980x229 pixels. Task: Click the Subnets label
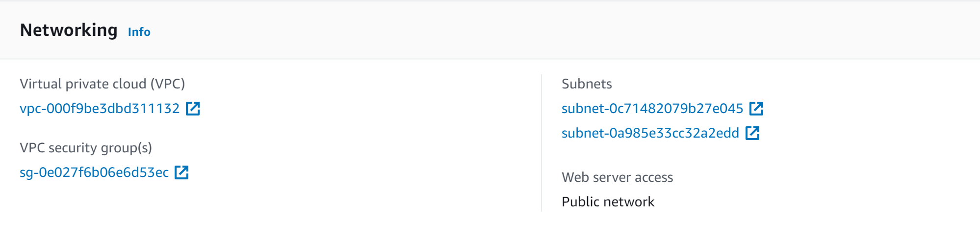click(x=587, y=84)
